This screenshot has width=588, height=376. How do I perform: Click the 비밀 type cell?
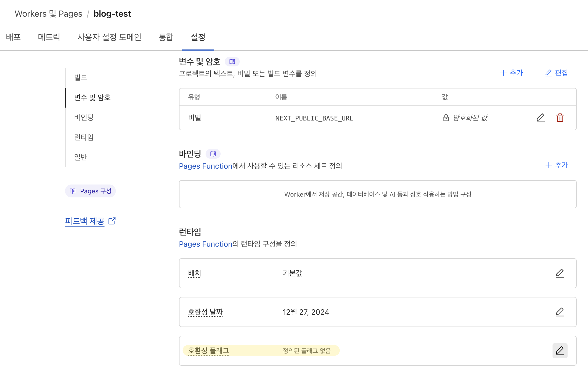coord(195,118)
